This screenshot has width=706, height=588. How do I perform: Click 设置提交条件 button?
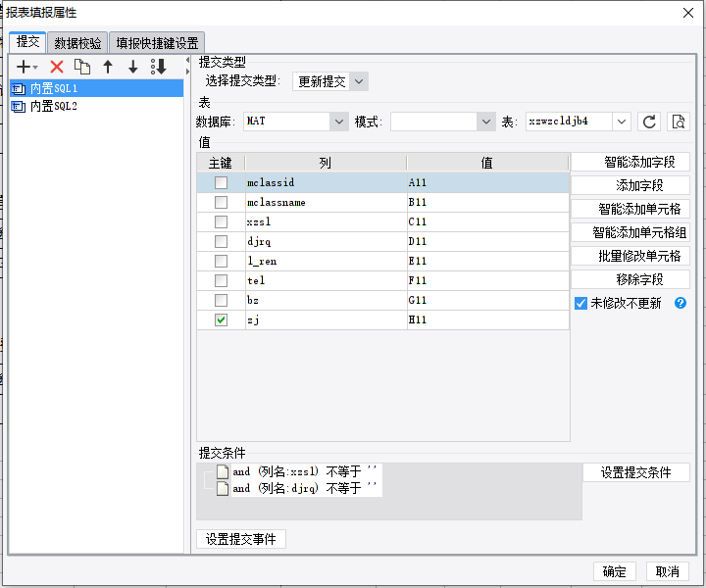coord(636,472)
